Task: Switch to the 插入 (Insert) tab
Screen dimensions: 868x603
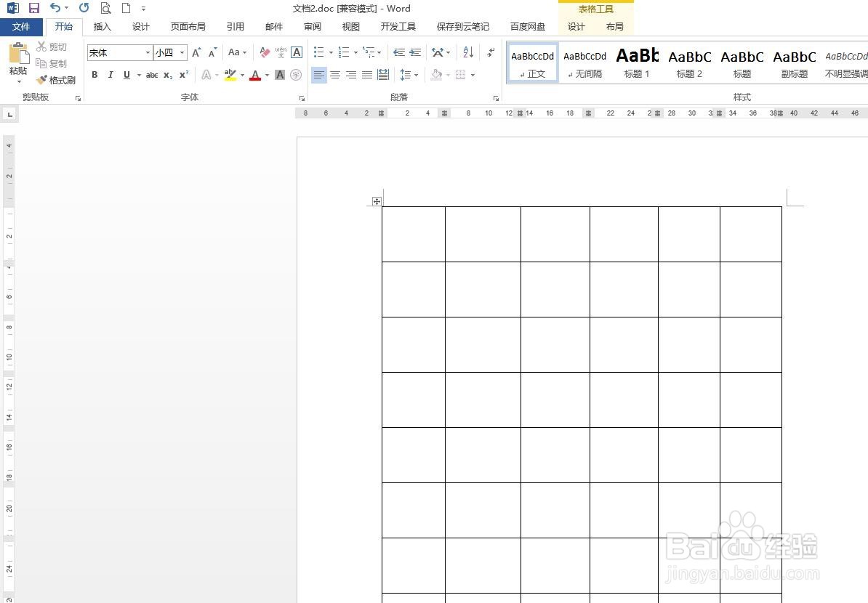Action: (102, 27)
